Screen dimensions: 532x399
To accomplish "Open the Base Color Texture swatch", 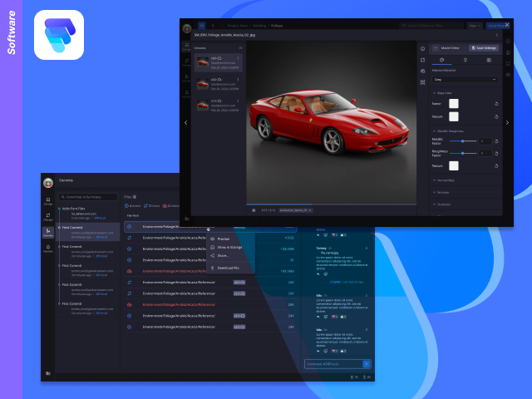I will click(x=454, y=116).
